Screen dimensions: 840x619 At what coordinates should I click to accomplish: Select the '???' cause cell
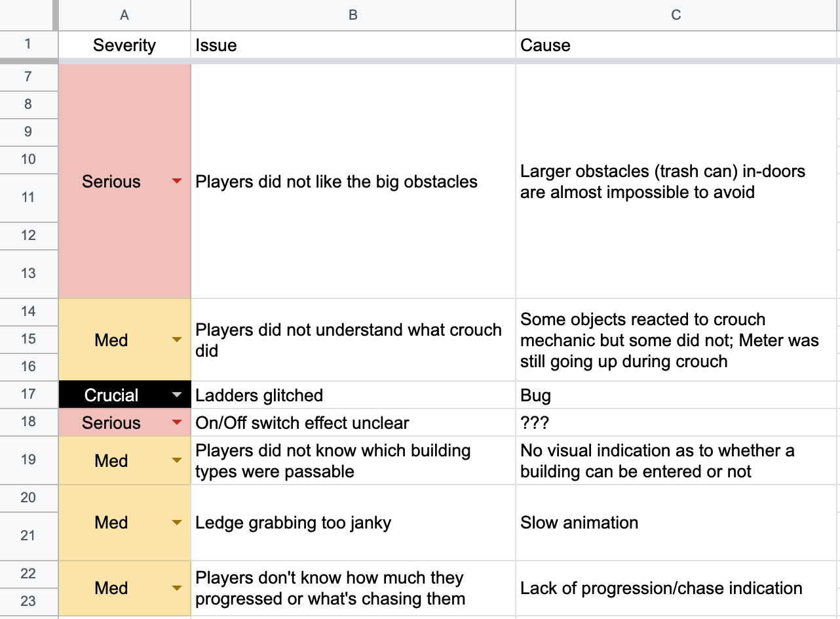coord(678,422)
